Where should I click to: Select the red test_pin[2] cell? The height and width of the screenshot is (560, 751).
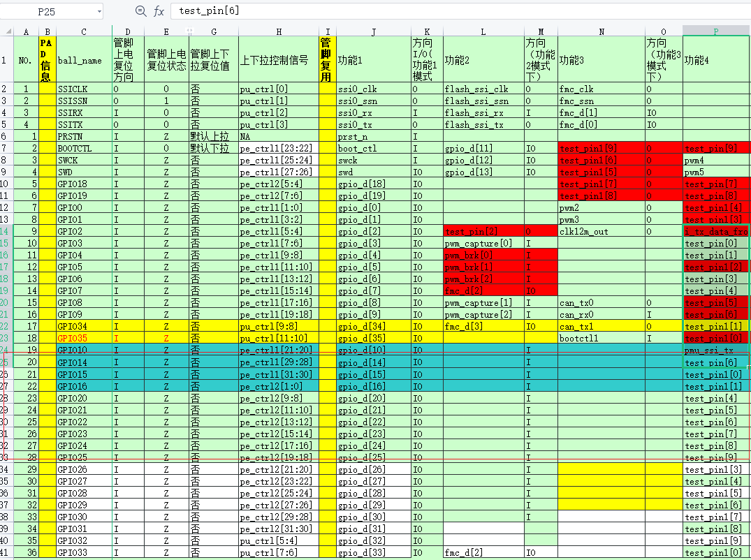483,231
